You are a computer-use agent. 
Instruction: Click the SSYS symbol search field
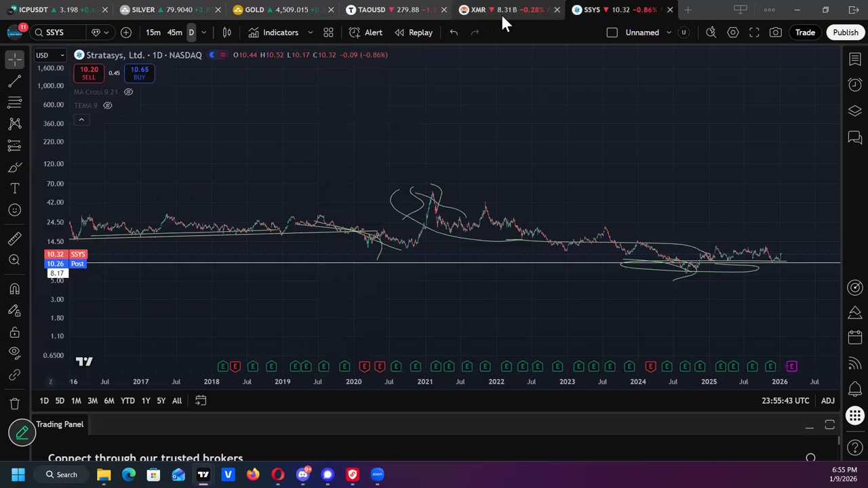[59, 33]
